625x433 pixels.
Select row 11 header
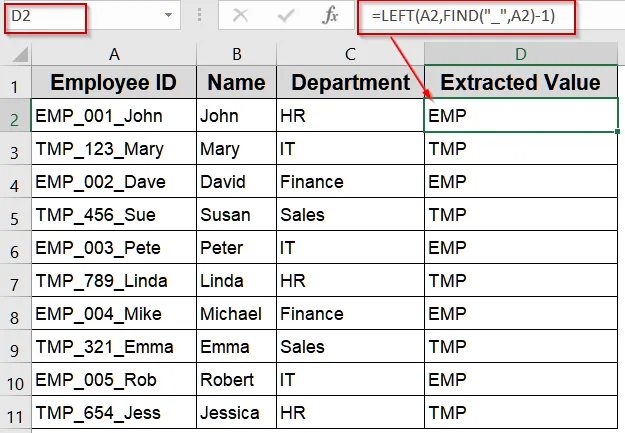point(15,413)
